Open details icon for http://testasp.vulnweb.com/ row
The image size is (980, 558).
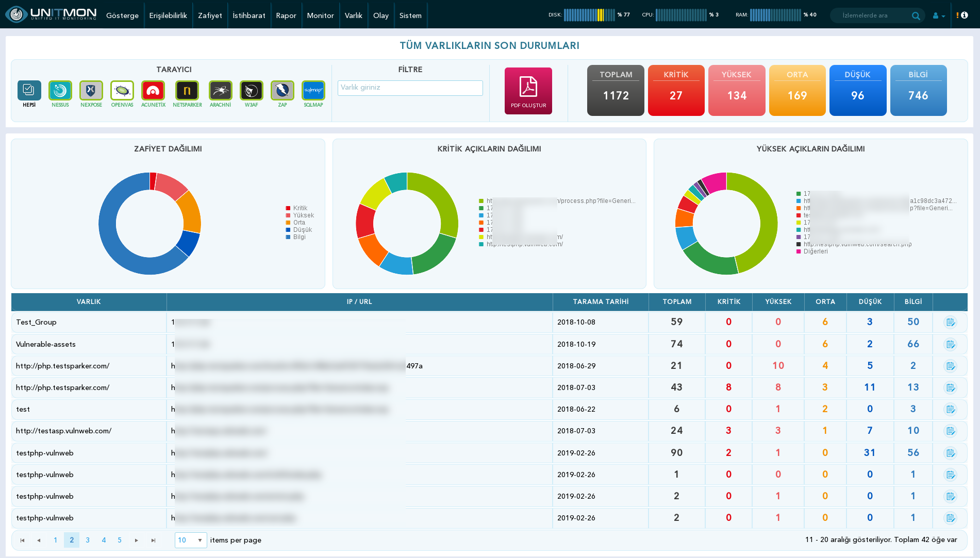pos(950,431)
